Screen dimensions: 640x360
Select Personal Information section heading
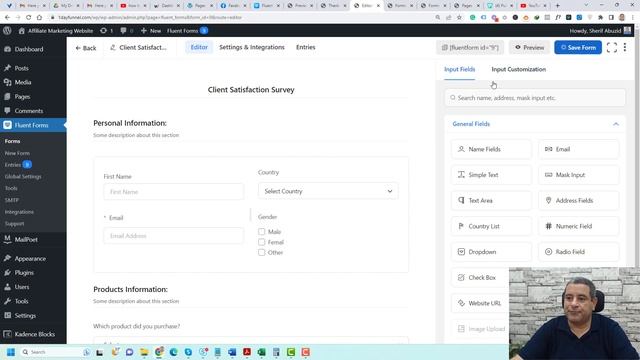pos(130,123)
